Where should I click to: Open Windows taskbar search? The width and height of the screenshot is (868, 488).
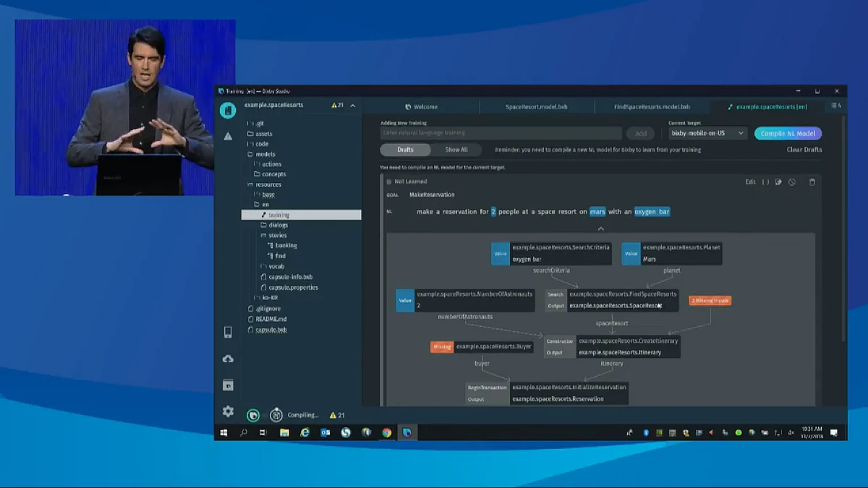coord(244,432)
